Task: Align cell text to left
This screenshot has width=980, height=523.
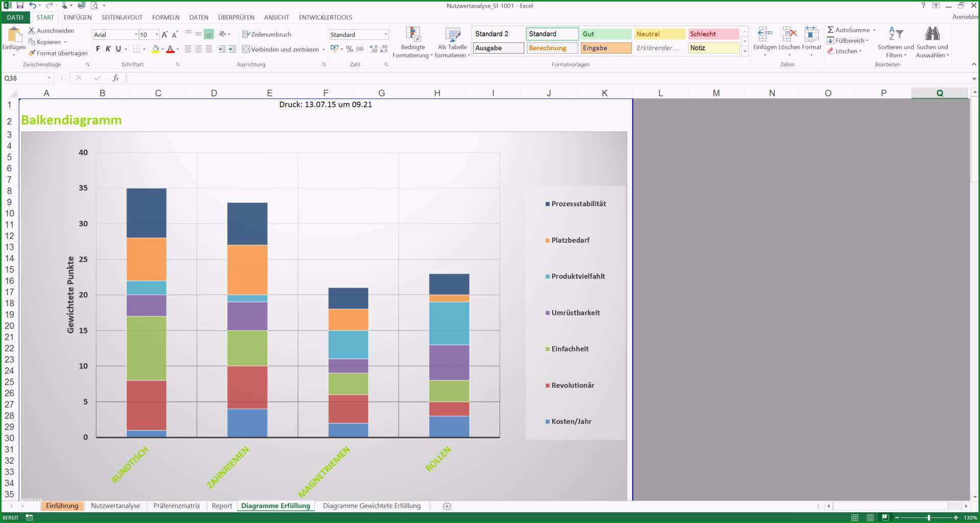Action: [188, 49]
